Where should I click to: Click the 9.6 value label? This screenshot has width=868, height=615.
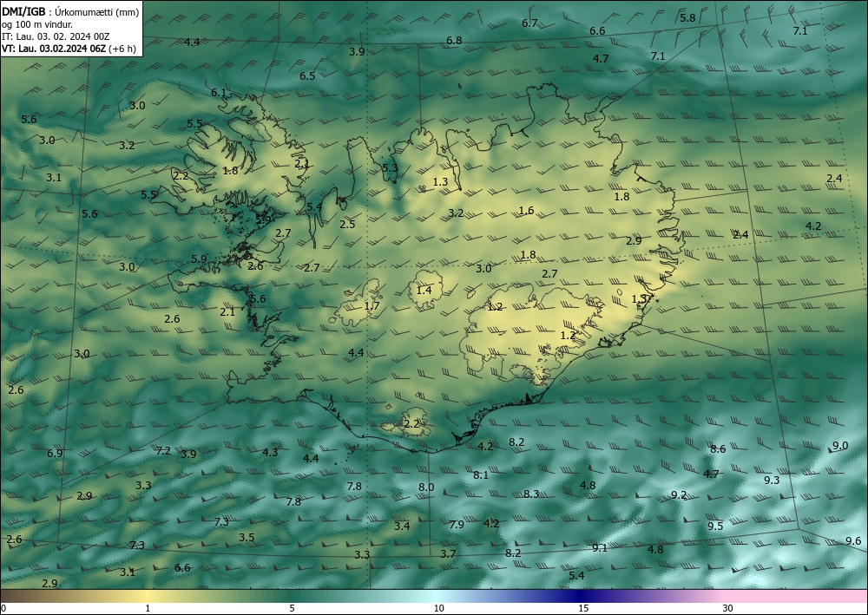click(853, 541)
